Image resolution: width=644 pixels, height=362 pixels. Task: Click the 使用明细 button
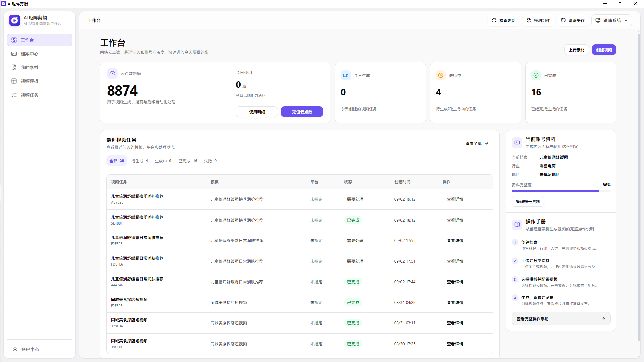[x=257, y=112]
